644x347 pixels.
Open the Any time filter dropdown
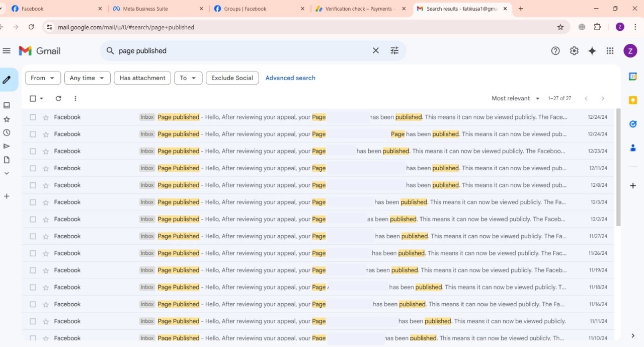pyautogui.click(x=88, y=78)
